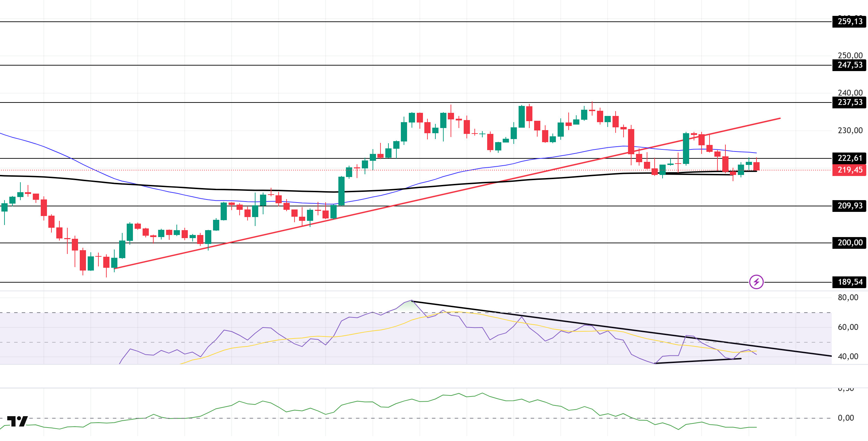This screenshot has width=868, height=441.
Task: Click the red 219,45 current price label
Action: [849, 170]
